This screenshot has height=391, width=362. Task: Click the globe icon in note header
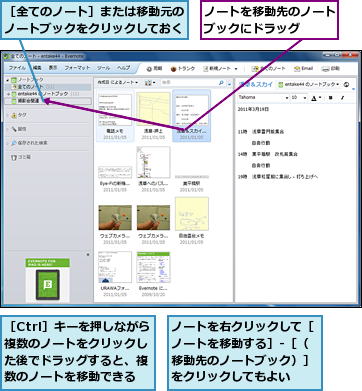[346, 84]
